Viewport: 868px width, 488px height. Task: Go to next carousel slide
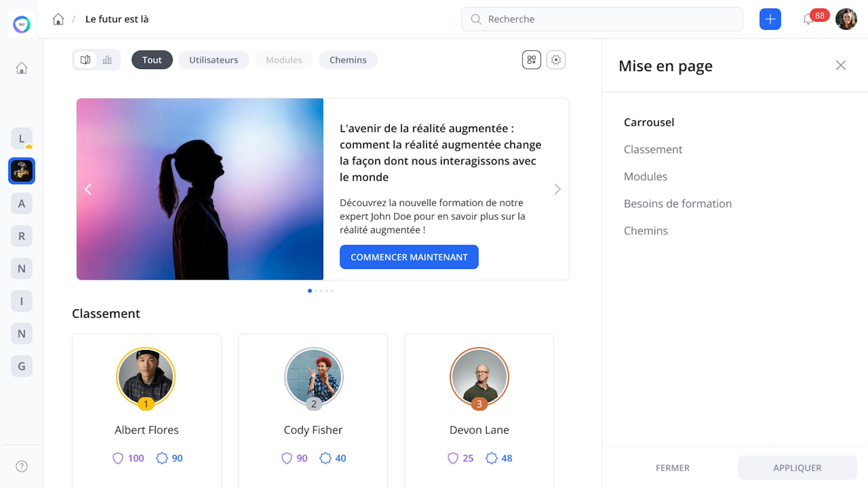tap(557, 189)
